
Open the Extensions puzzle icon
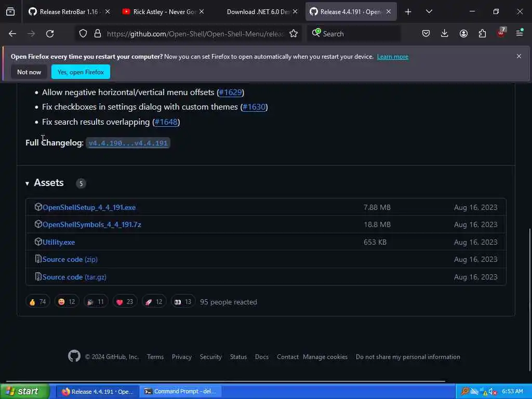pos(482,34)
